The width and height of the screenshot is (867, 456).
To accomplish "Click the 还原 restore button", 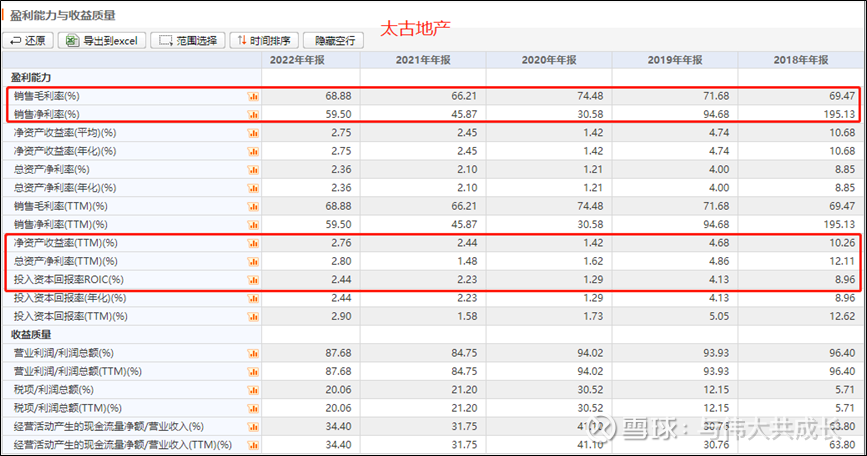I will coord(28,40).
